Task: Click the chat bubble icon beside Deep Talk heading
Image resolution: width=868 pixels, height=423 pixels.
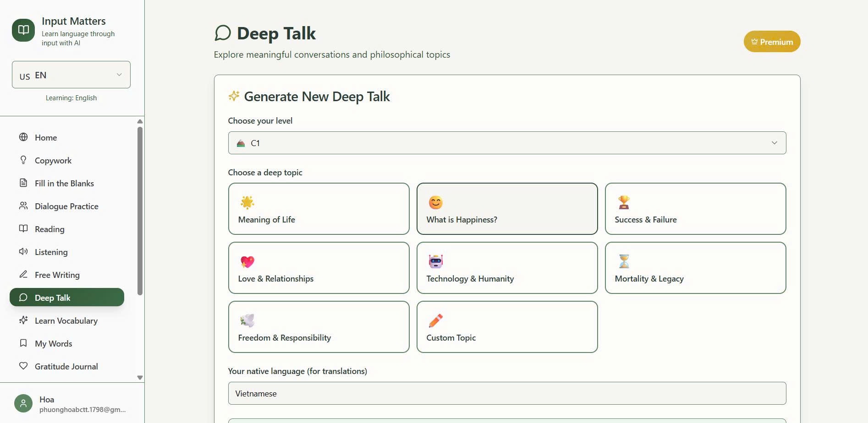Action: pos(223,33)
